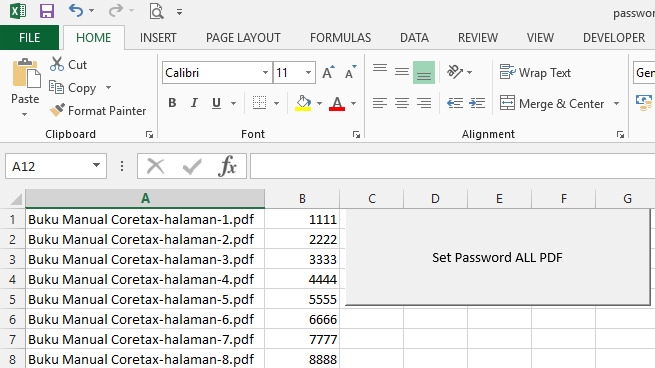The image size is (655, 368).
Task: Switch to the DATA tab
Action: (414, 38)
